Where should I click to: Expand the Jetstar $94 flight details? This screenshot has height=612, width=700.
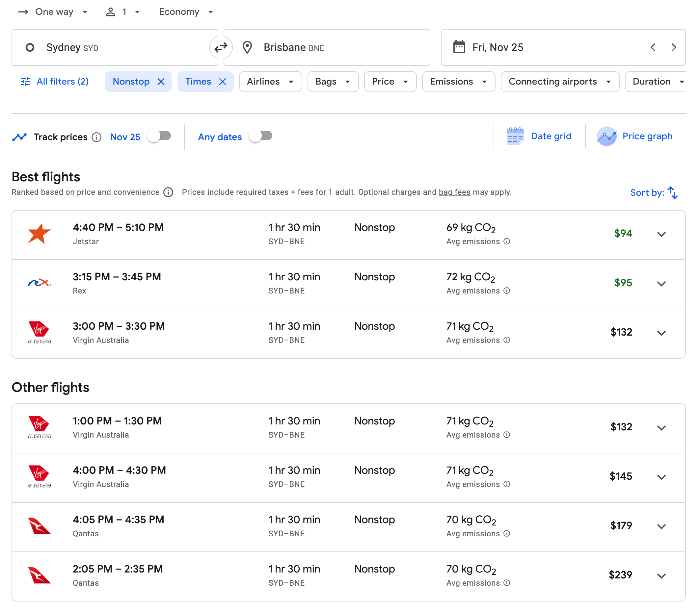click(x=661, y=234)
